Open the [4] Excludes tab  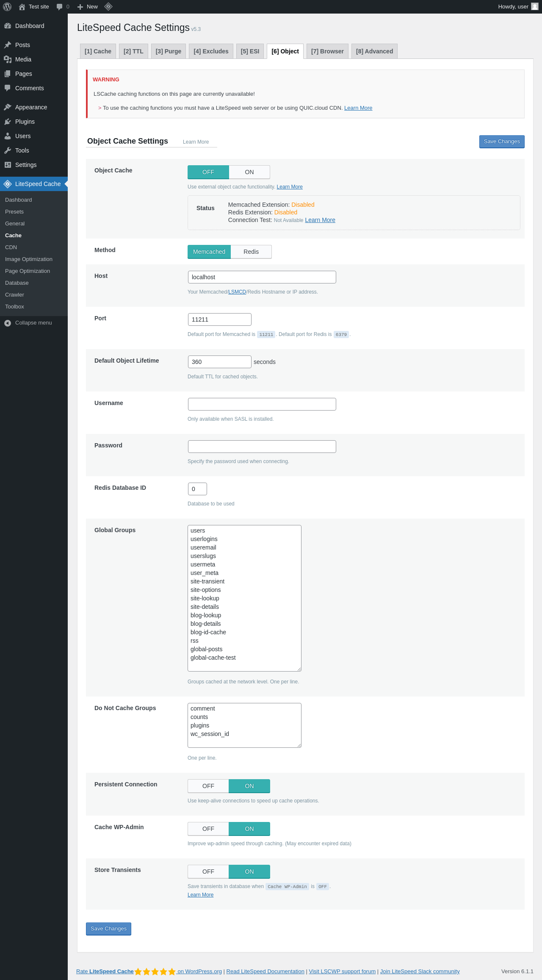(211, 51)
